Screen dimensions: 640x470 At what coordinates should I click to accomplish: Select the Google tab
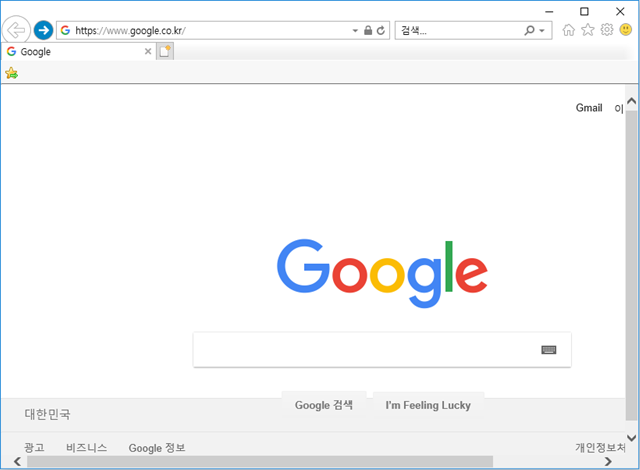click(x=79, y=52)
